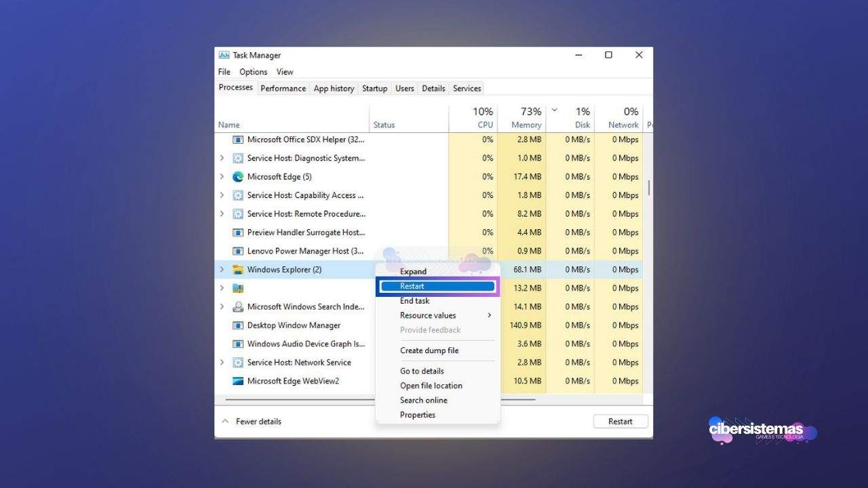Click the Fewer details link text
The height and width of the screenshot is (488, 868).
point(258,422)
